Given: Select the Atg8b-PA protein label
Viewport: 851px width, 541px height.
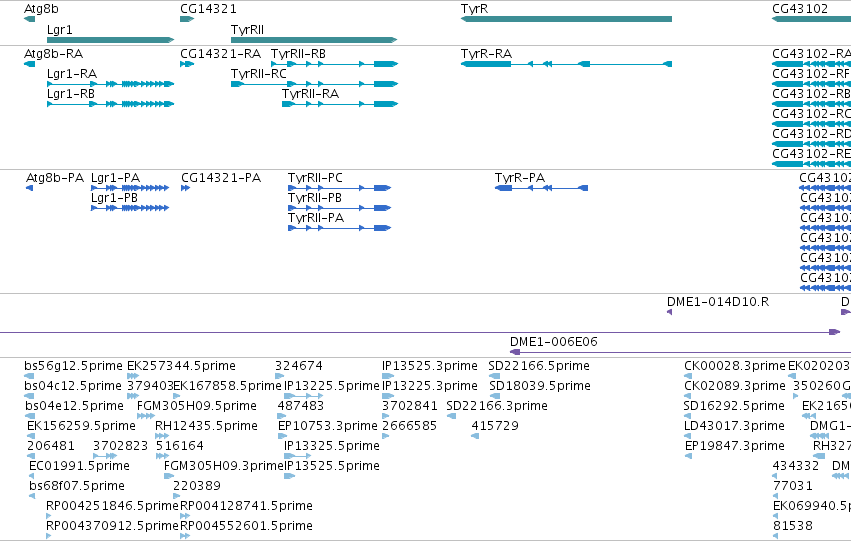Looking at the screenshot, I should 55,178.
